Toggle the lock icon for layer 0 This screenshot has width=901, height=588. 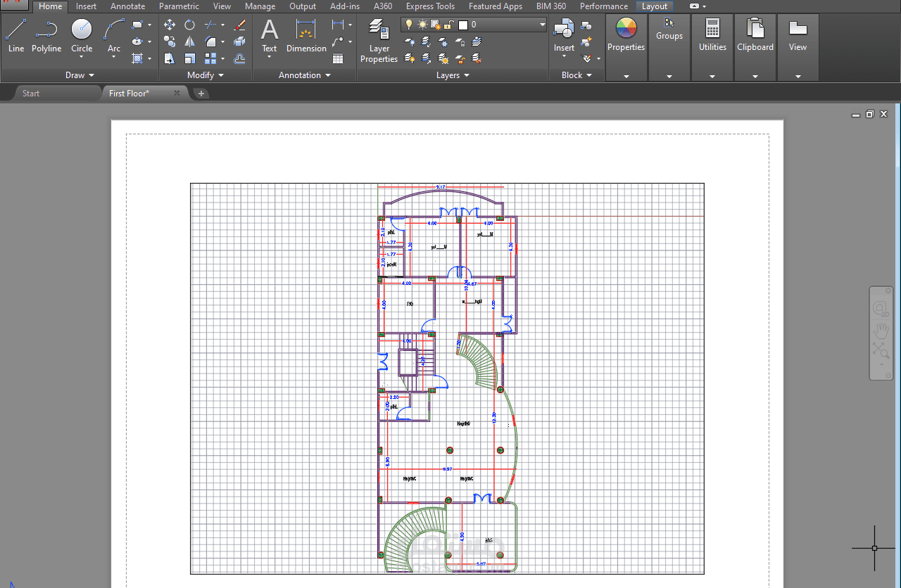pyautogui.click(x=449, y=25)
